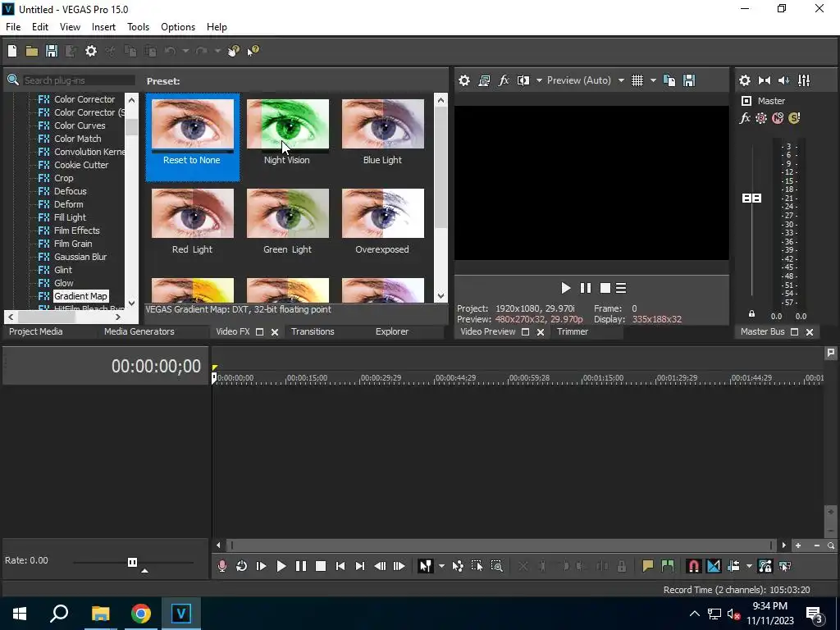Viewport: 840px width, 630px height.
Task: Open Video Preview project properties gear
Action: (464, 80)
